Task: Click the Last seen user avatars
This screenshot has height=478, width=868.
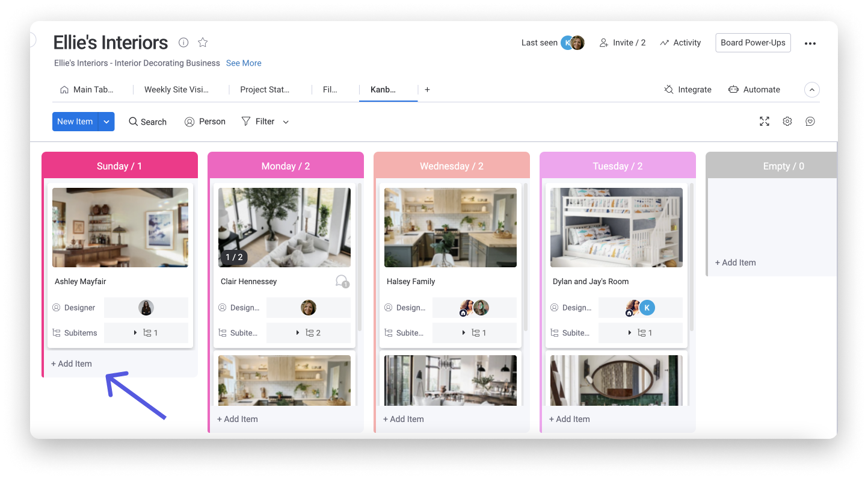Action: click(x=573, y=43)
